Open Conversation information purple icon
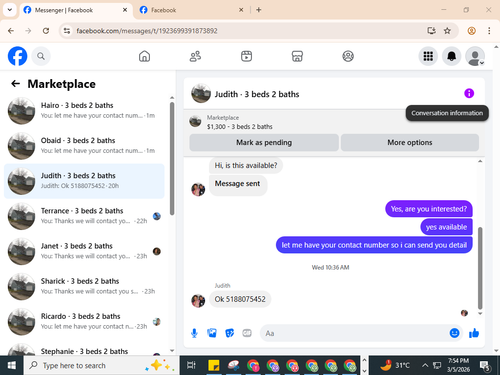Viewport: 500px width, 375px height. pos(469,93)
